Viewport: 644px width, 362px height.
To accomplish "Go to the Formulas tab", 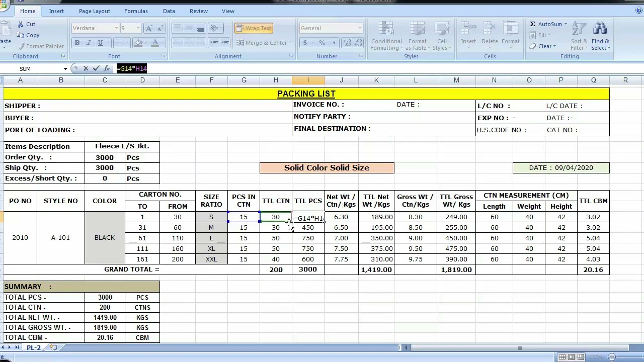I will click(136, 11).
